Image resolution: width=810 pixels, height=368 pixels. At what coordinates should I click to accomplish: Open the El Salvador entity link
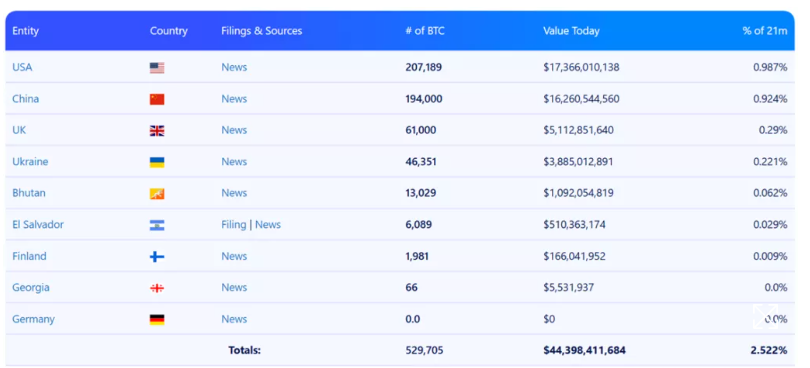38,224
